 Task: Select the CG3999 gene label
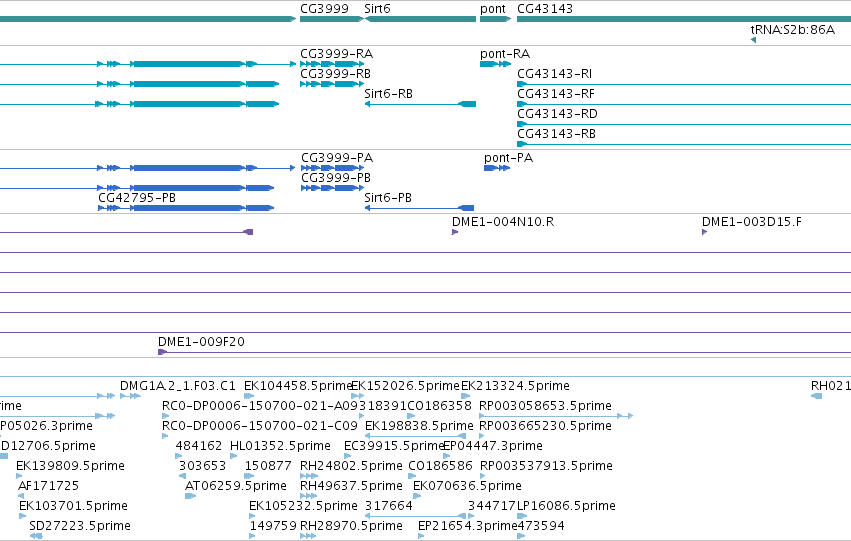coord(324,9)
